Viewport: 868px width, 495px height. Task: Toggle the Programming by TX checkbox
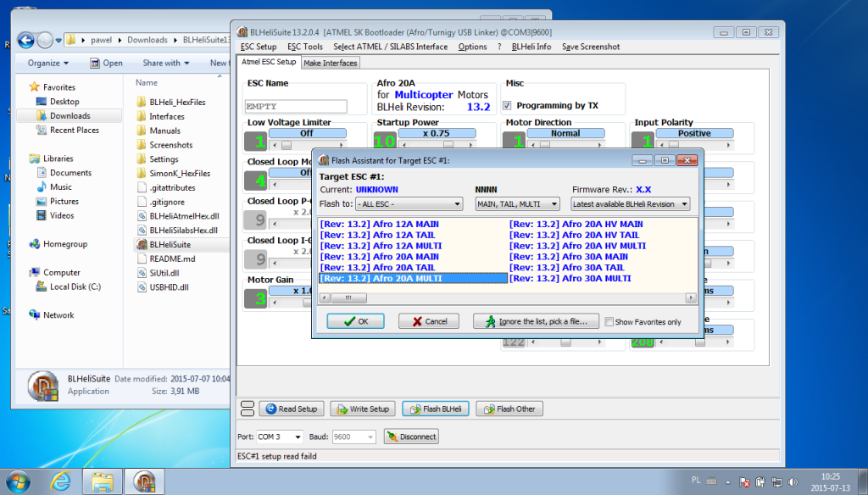pyautogui.click(x=508, y=106)
